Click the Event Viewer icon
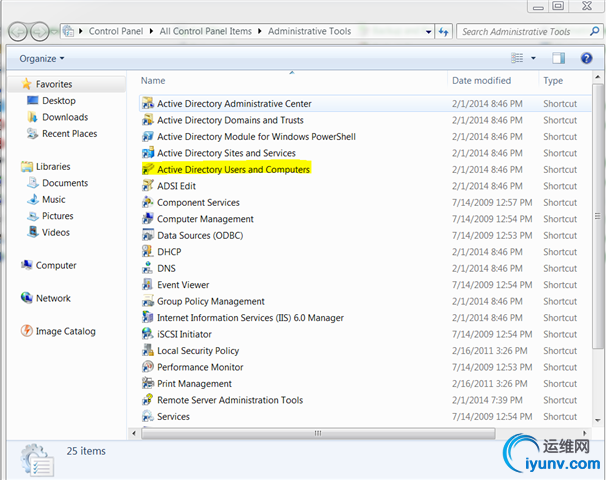 pyautogui.click(x=148, y=285)
